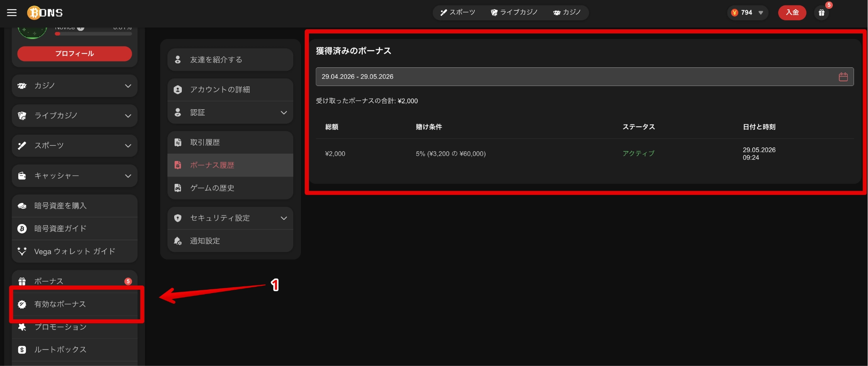The width and height of the screenshot is (868, 366).
Task: Switch to スポーツ in top navigation
Action: tap(458, 13)
